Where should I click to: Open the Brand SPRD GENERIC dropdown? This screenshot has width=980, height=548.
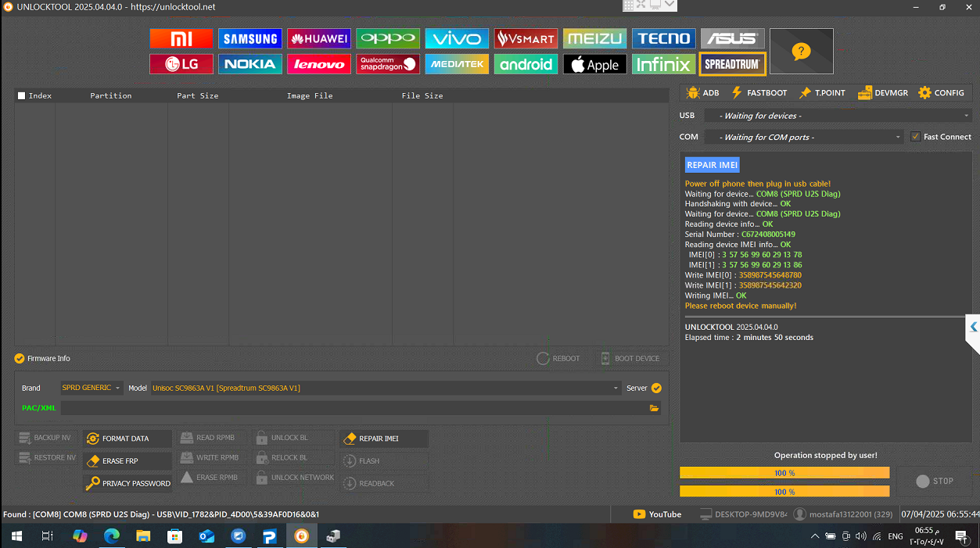tap(92, 388)
